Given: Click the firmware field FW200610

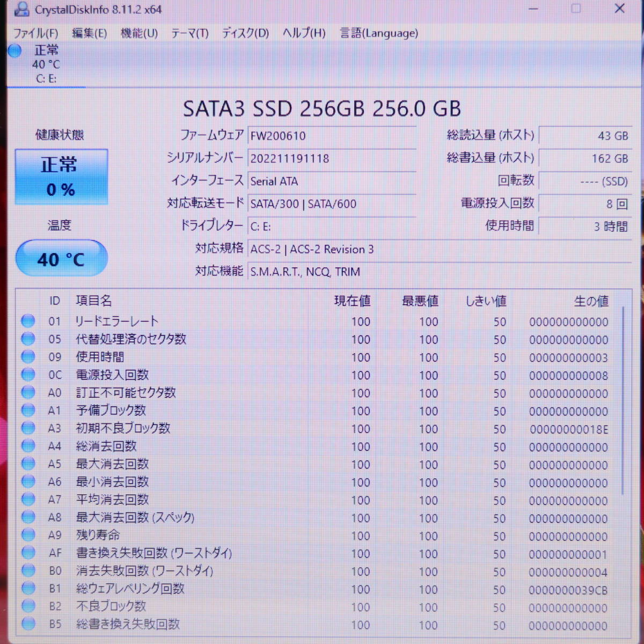Looking at the screenshot, I should (332, 136).
